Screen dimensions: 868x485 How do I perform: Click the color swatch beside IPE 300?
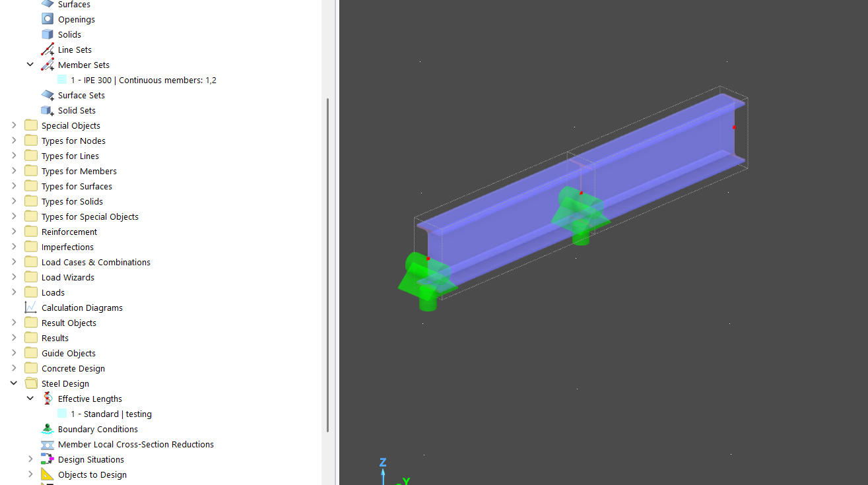pos(62,80)
